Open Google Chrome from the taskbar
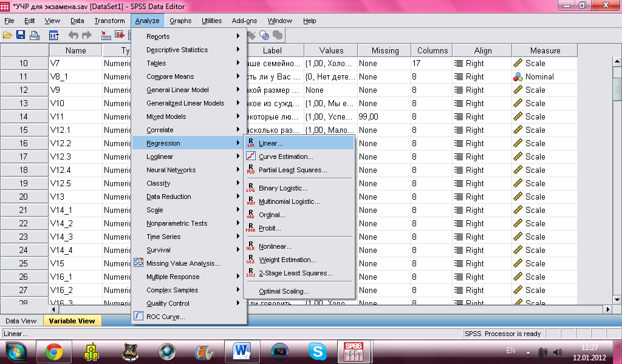Image resolution: width=622 pixels, height=364 pixels. coord(54,352)
